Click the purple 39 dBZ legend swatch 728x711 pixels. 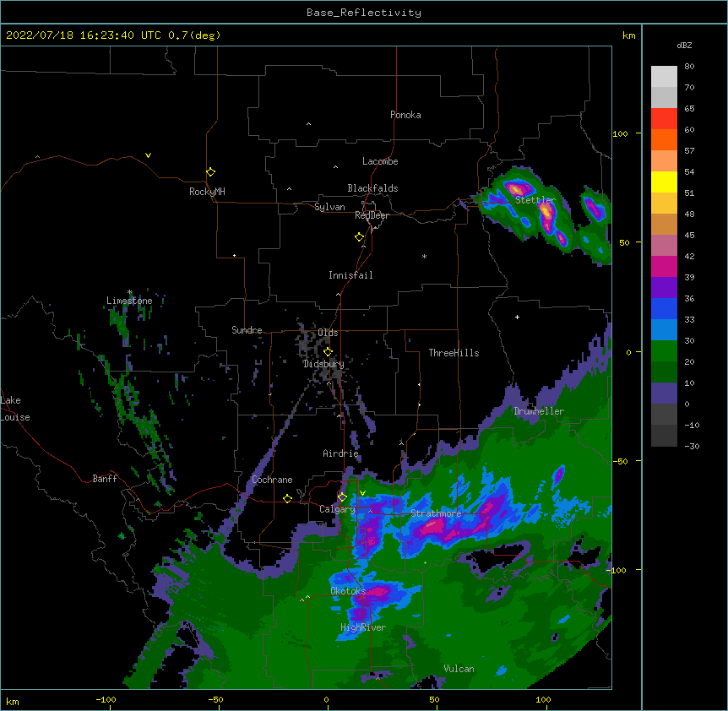[664, 288]
